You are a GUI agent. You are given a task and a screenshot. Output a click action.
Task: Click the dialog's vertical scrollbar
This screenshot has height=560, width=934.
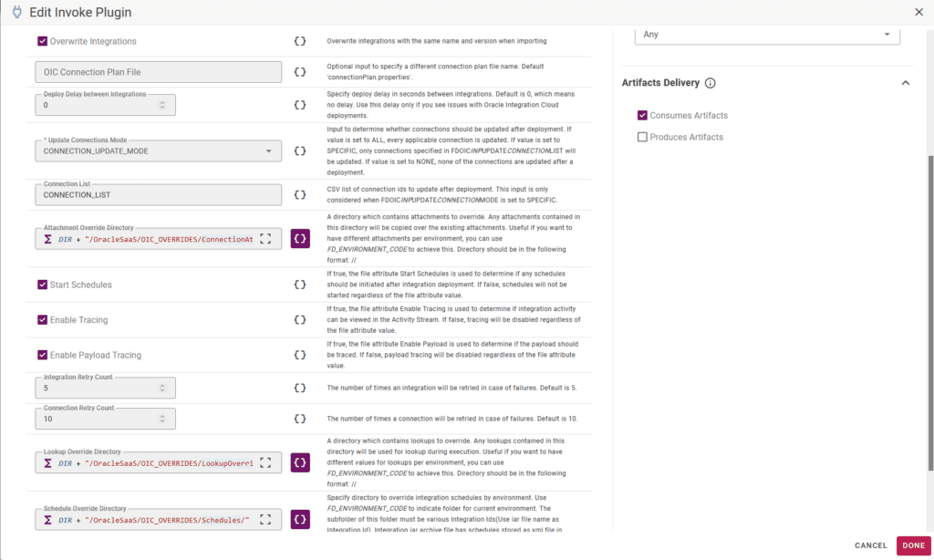(x=930, y=313)
